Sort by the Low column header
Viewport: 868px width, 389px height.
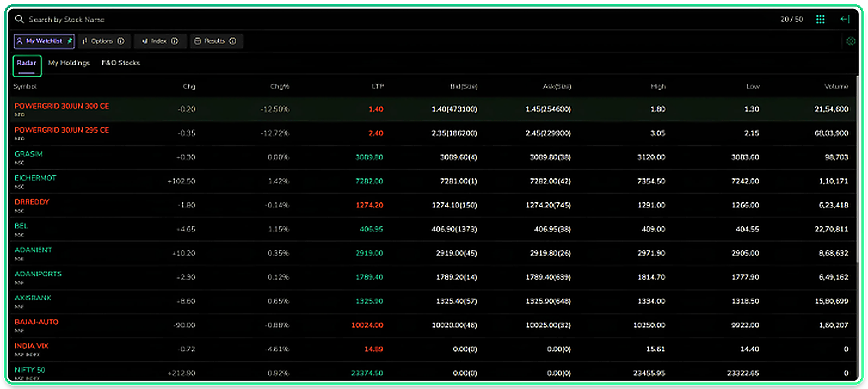click(753, 87)
